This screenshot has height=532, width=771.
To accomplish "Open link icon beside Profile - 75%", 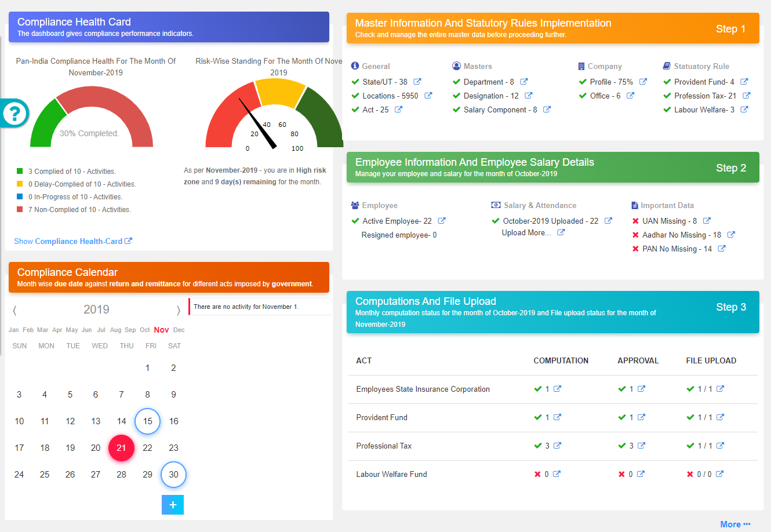I will pos(643,82).
